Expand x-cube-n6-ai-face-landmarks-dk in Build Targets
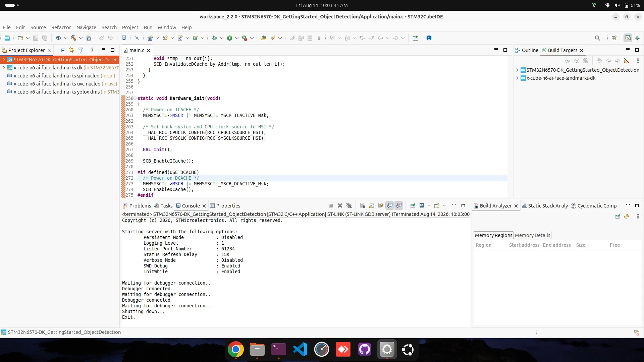This screenshot has height=362, width=644. [517, 78]
